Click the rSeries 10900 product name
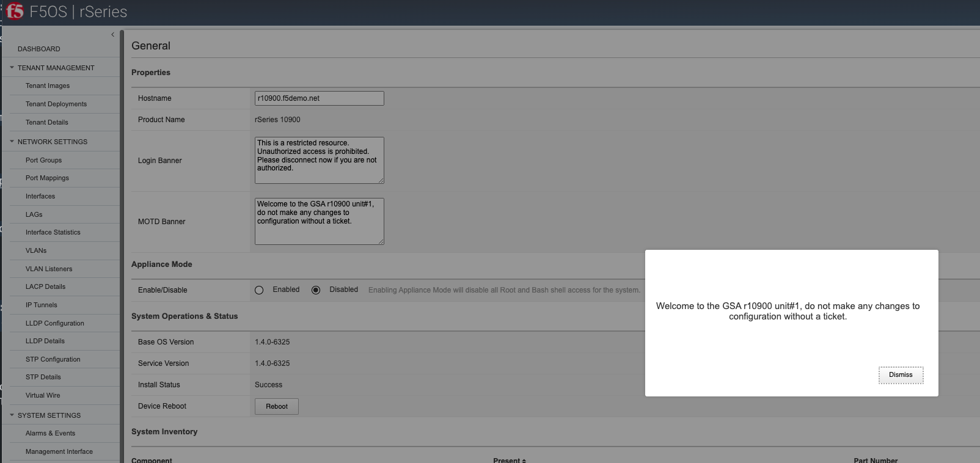The image size is (980, 463). point(277,120)
